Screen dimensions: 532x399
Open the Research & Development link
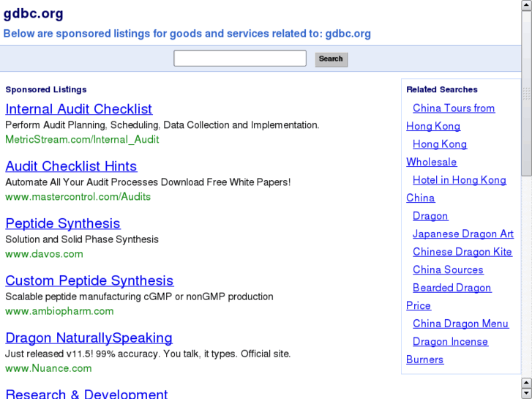86,394
